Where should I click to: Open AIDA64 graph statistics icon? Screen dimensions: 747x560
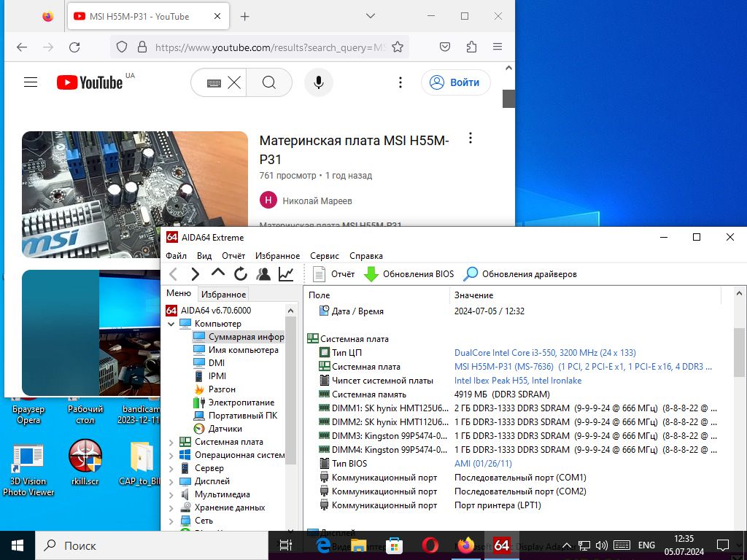pos(286,274)
